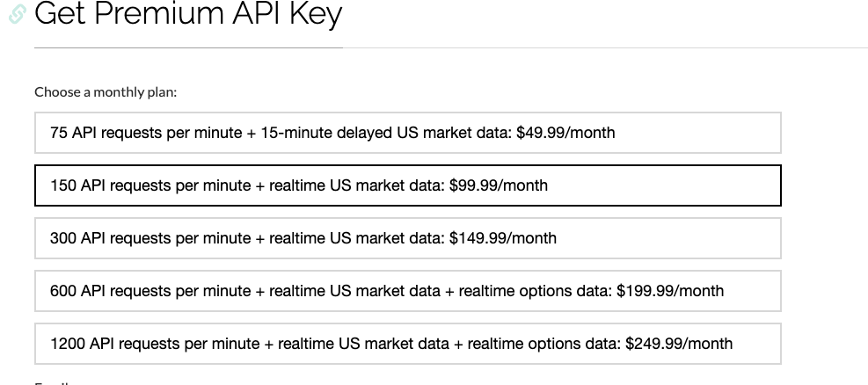Select the $199.99/month plan option

click(407, 291)
